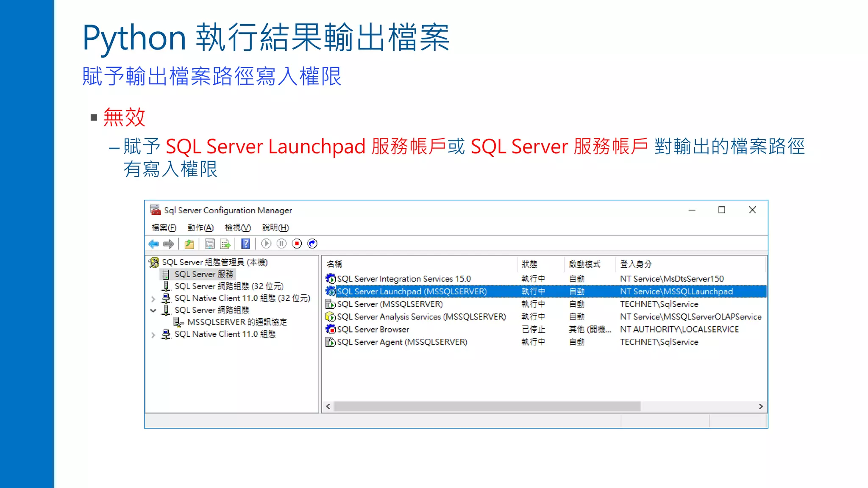Click the 已停止 status of SQL Server Browser
This screenshot has height=488, width=868.
click(x=533, y=329)
